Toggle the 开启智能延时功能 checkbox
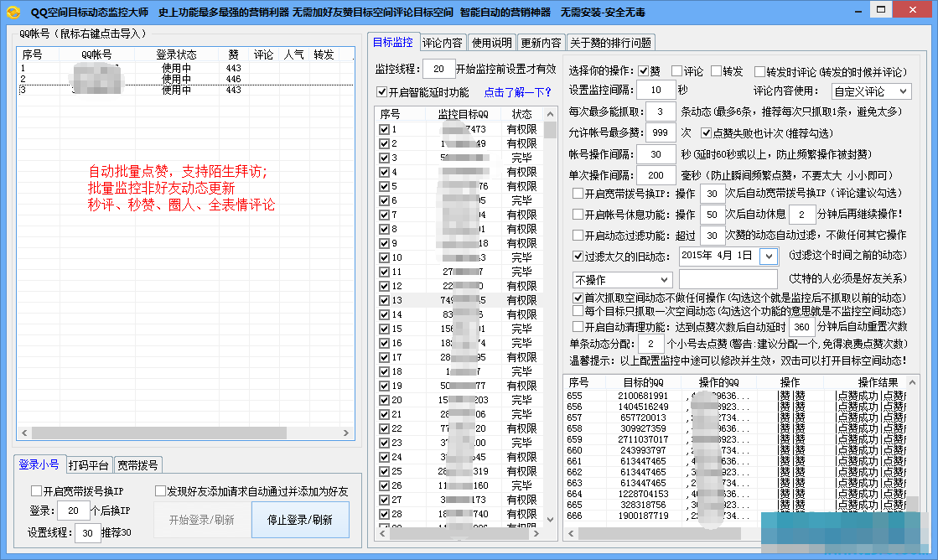 (381, 92)
